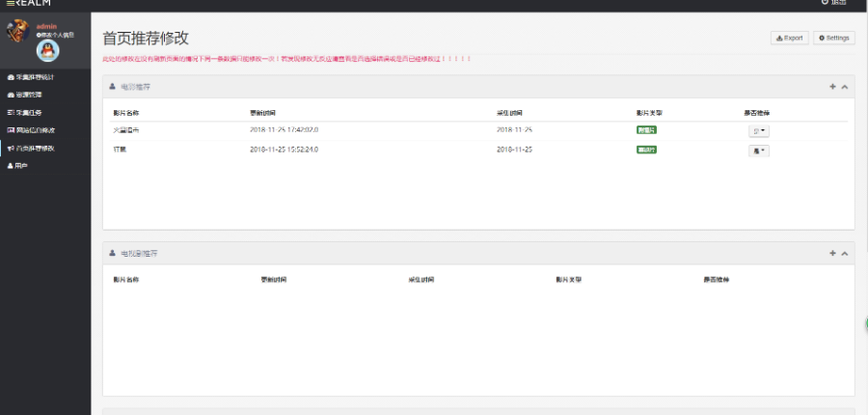The width and height of the screenshot is (868, 415).
Task: Select the timestamp 2018-11-25 15:52:24.0
Action: [284, 150]
